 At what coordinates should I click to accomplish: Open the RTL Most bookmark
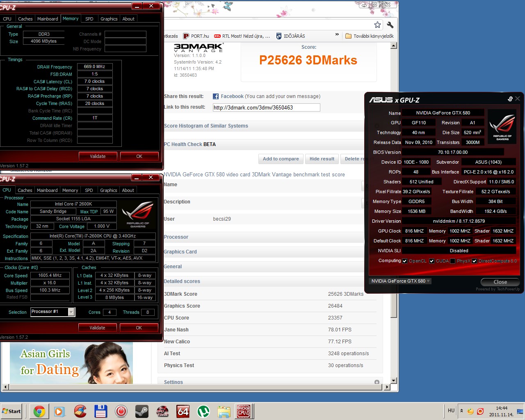point(242,36)
